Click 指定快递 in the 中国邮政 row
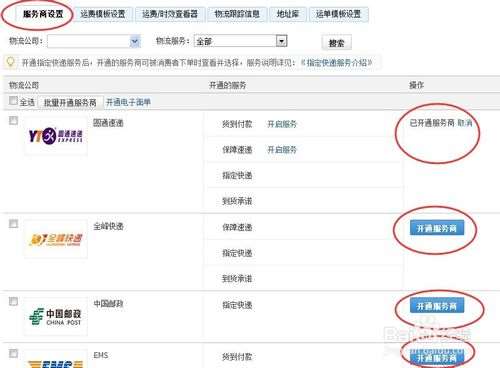The image size is (500, 368). (x=237, y=305)
